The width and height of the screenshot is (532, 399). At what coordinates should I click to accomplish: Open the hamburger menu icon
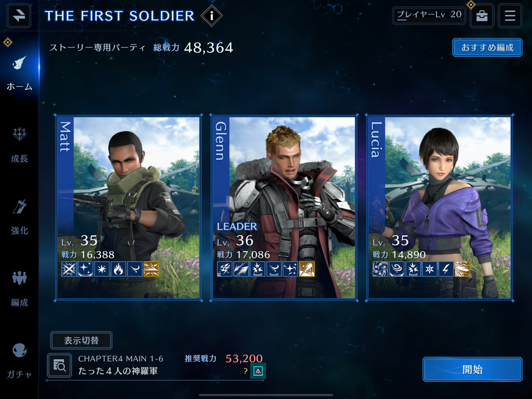(x=510, y=16)
